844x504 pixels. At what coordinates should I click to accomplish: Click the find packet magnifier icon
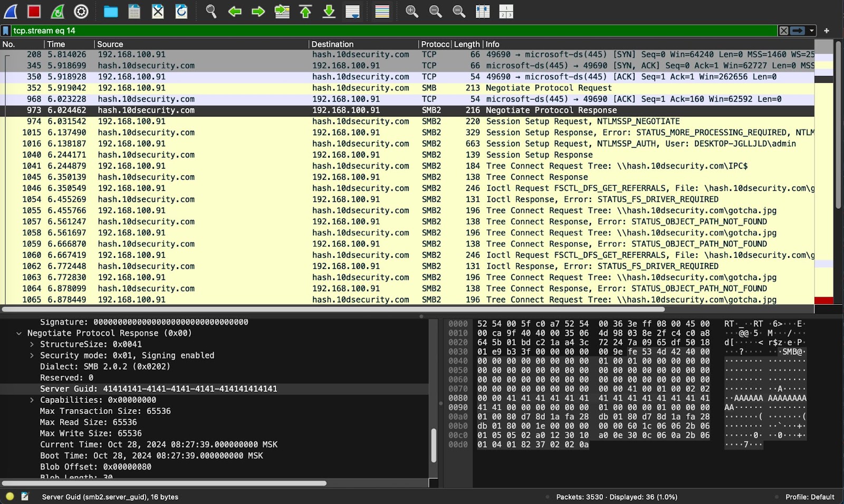(x=211, y=11)
